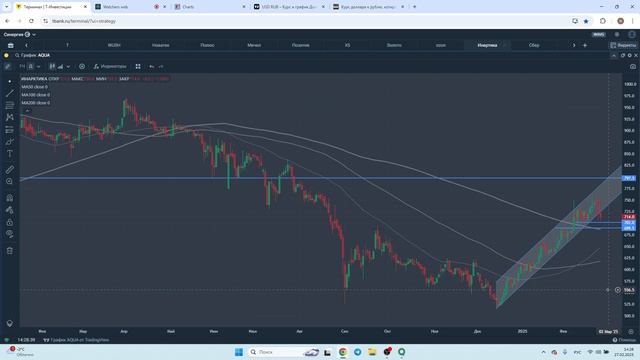Open the Мечел tab
640x360 pixels.
(x=254, y=45)
